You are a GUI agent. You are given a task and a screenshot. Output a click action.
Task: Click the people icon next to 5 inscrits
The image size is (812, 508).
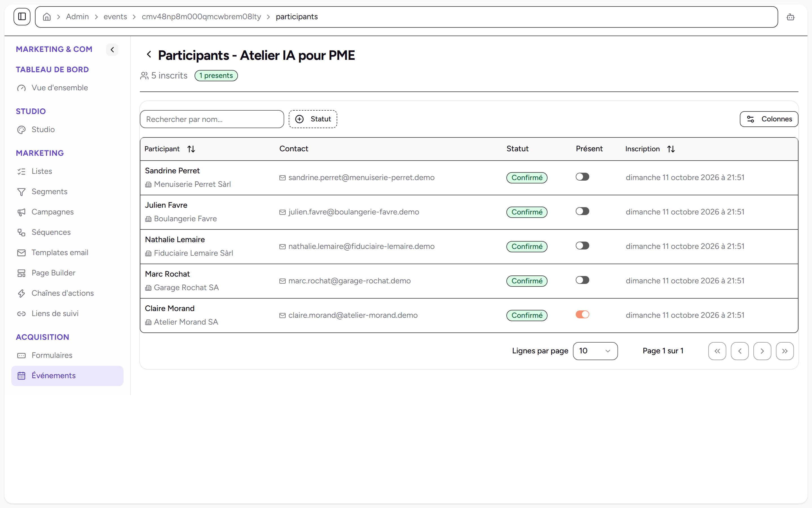pos(144,76)
